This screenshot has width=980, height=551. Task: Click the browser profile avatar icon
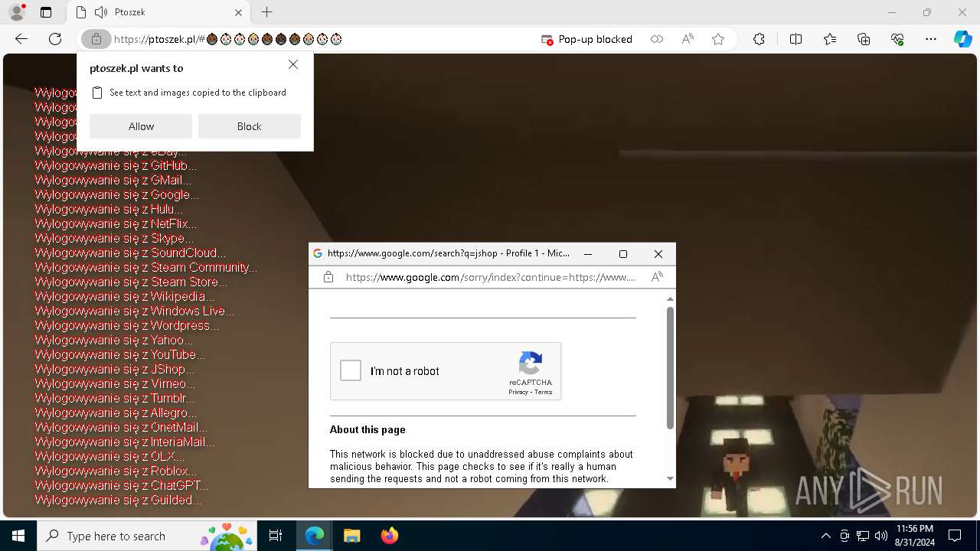pyautogui.click(x=16, y=12)
